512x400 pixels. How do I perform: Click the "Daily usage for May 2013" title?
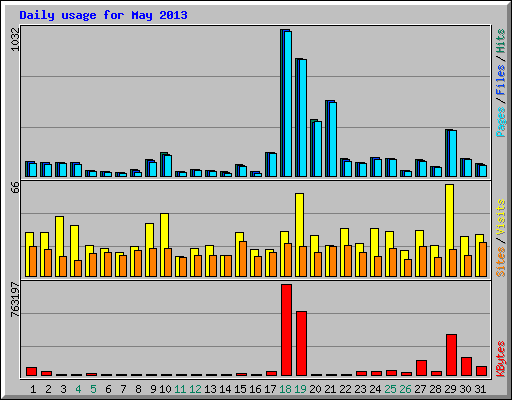[x=103, y=15]
